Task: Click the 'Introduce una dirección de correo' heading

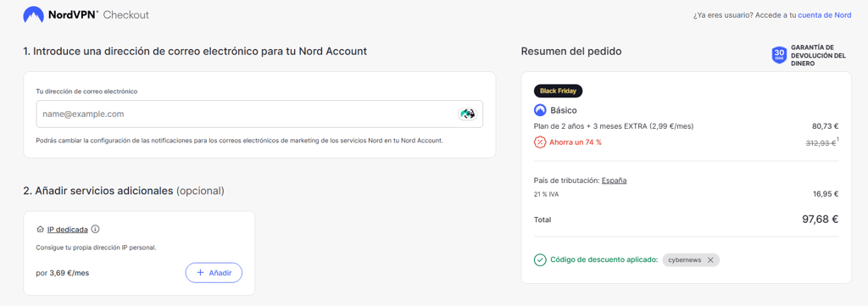Action: point(196,52)
